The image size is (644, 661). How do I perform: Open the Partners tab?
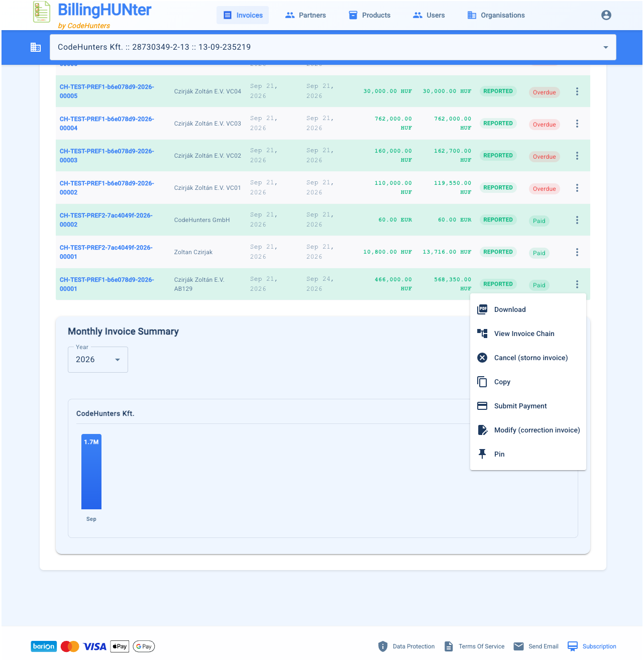(x=305, y=15)
